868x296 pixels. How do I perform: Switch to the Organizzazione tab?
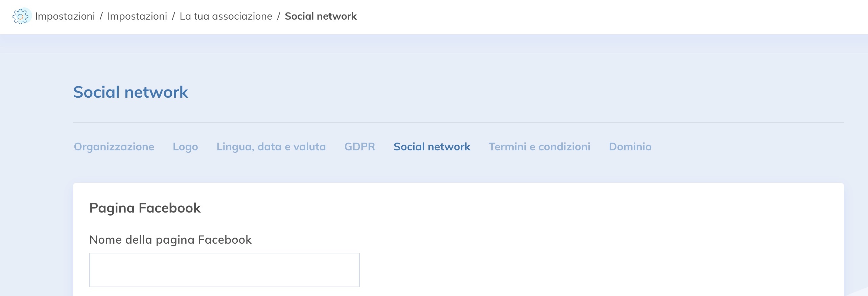coord(114,147)
